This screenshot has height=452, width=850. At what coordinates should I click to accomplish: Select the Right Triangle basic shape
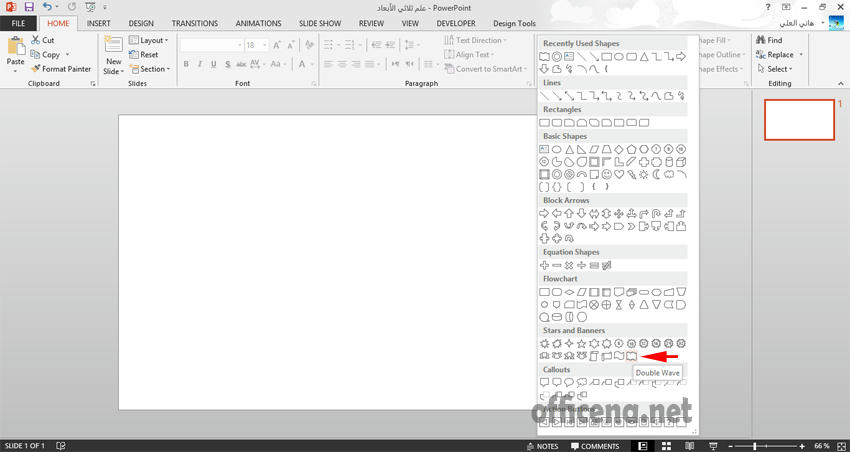(582, 149)
